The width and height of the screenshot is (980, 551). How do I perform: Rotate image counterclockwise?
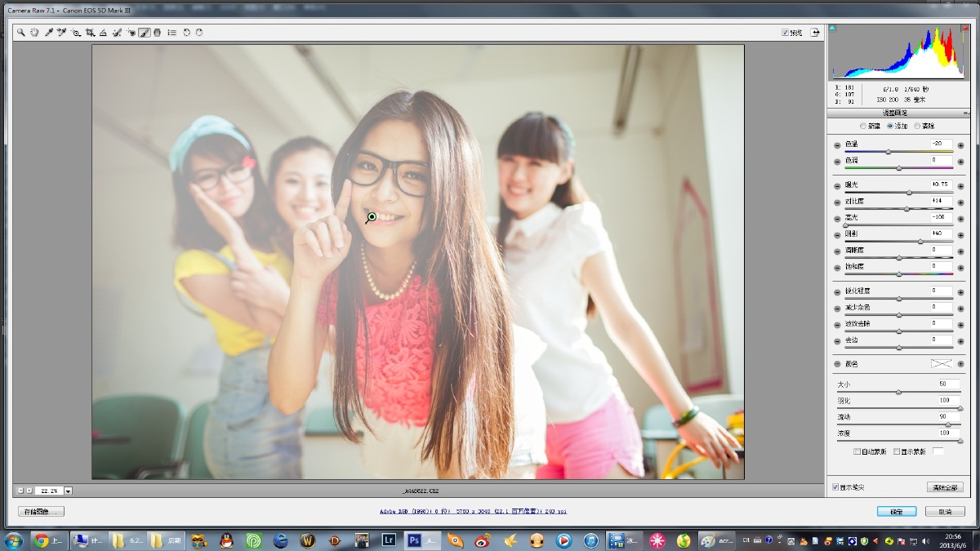click(x=186, y=33)
